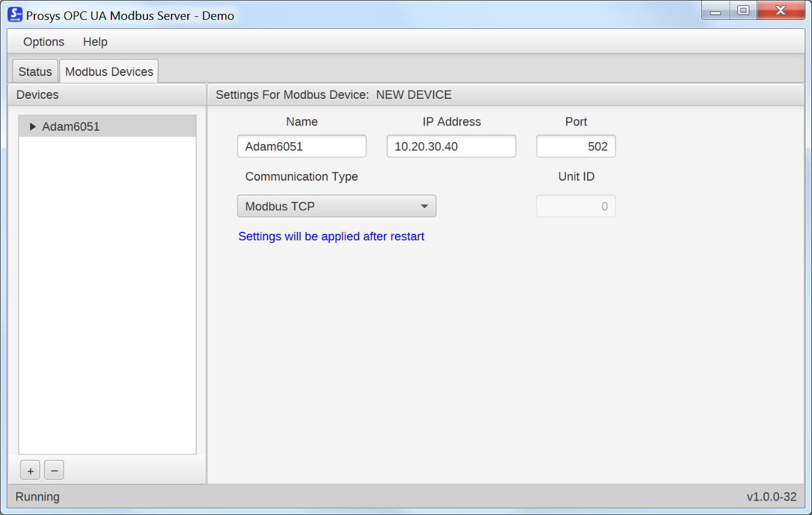Click 'Settings will be applied after restart' text
Viewport: 812px width, 515px height.
tap(331, 236)
